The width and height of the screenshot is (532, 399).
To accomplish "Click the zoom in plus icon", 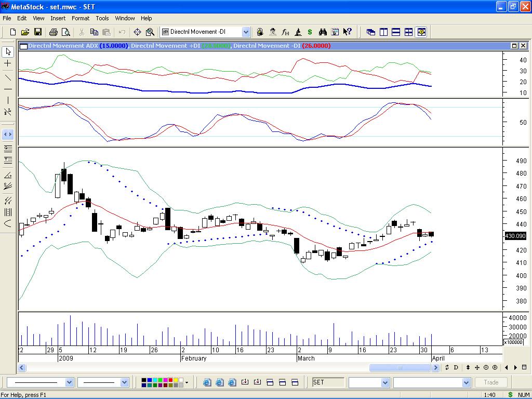I will [x=495, y=367].
